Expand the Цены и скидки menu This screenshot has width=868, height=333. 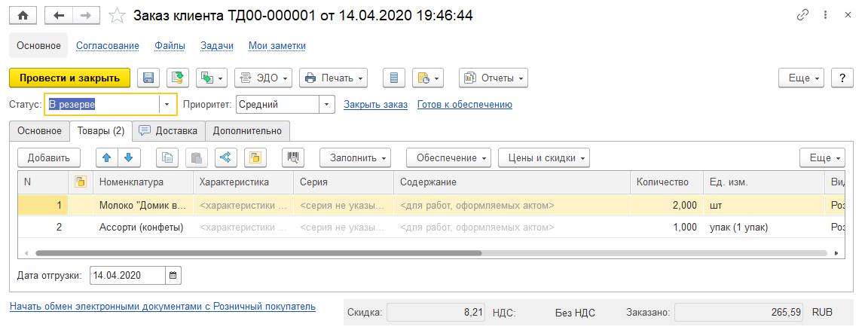coord(543,157)
